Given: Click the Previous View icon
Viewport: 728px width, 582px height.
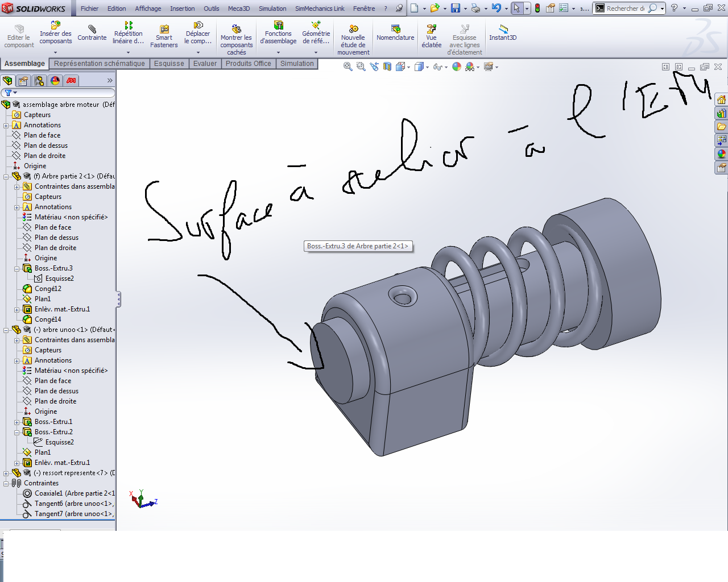Looking at the screenshot, I should point(374,66).
